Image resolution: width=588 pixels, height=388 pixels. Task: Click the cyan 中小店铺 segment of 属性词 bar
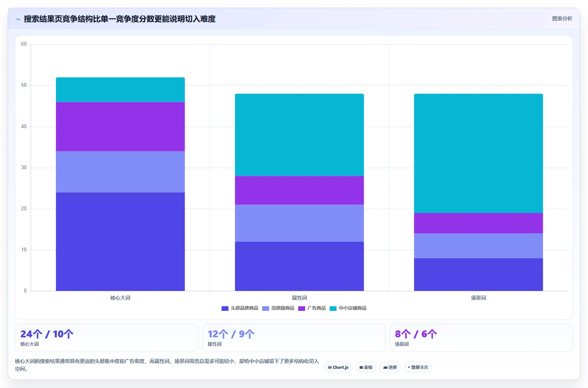(299, 135)
